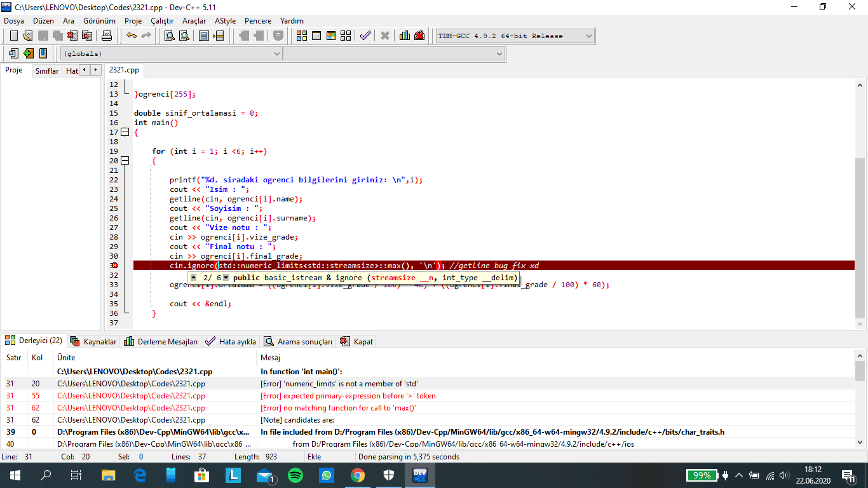Print the file with the printer icon

coord(107,36)
